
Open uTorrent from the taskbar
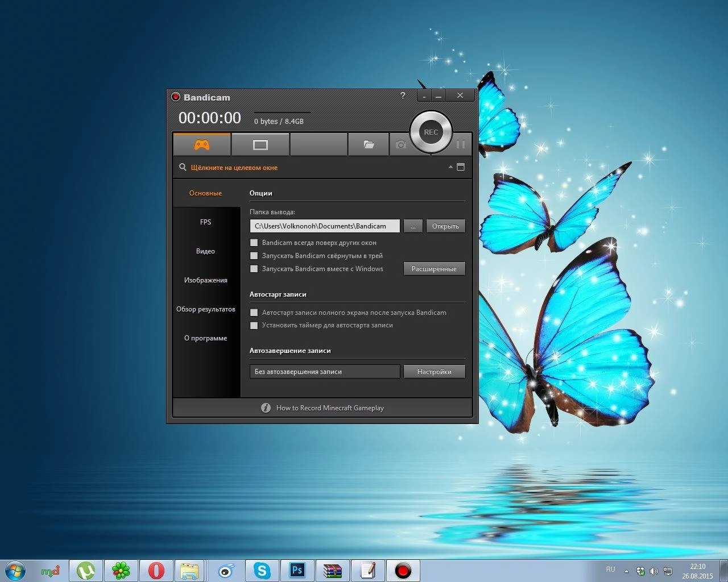pos(86,571)
